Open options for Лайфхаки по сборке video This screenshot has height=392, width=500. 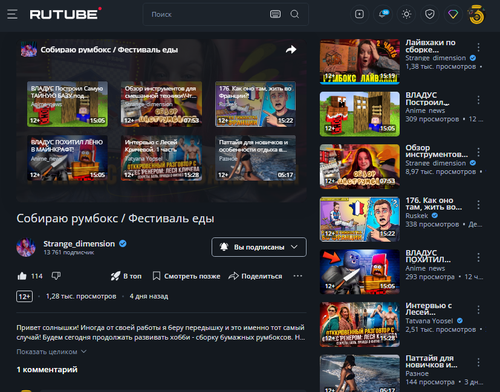[x=478, y=47]
